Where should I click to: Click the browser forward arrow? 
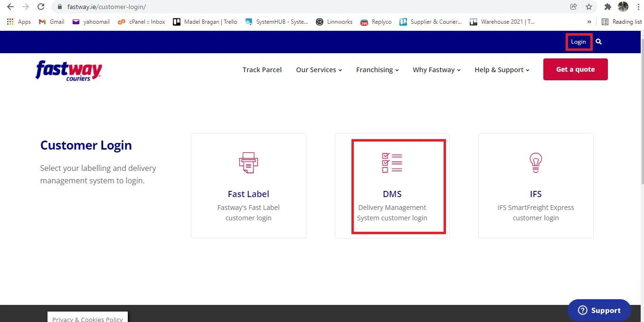point(26,7)
